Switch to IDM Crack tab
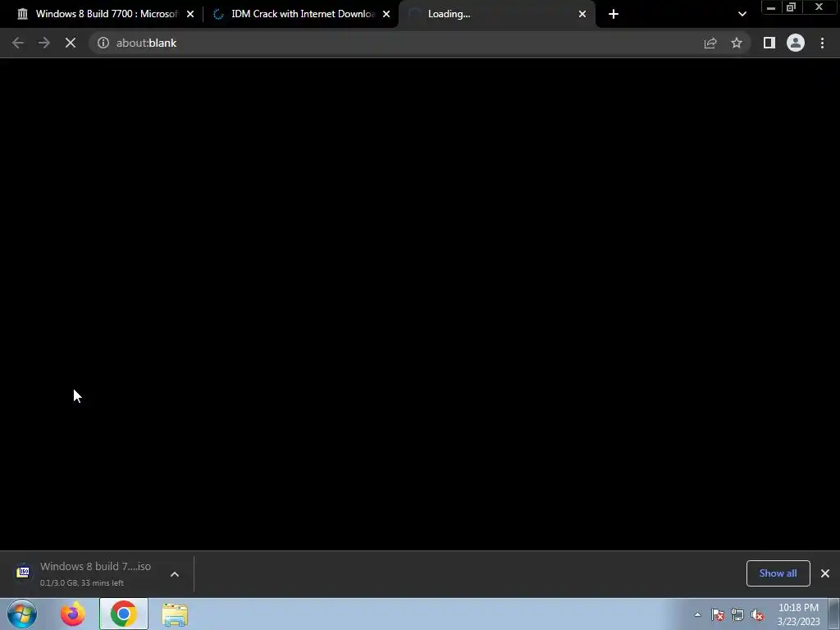Viewport: 840px width, 630px height. [x=300, y=14]
